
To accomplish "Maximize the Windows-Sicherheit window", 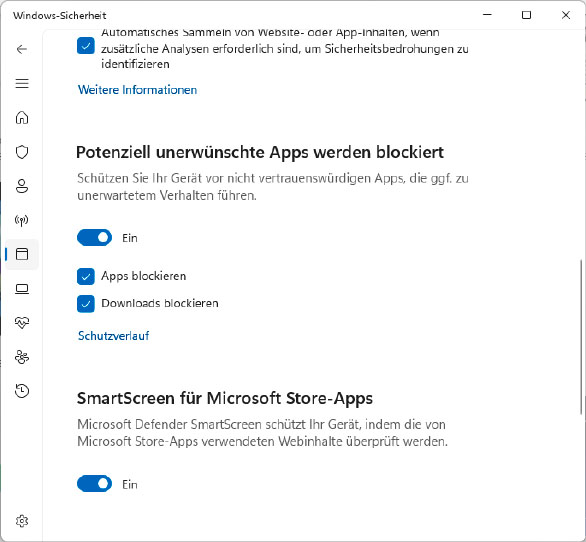I will [x=526, y=15].
